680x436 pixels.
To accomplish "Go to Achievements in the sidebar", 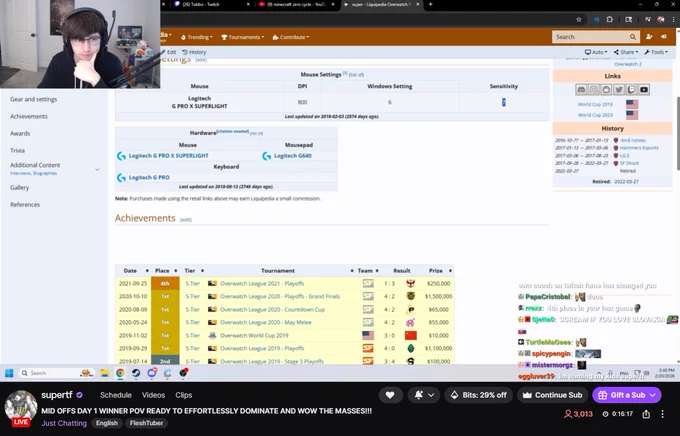I will click(x=29, y=116).
